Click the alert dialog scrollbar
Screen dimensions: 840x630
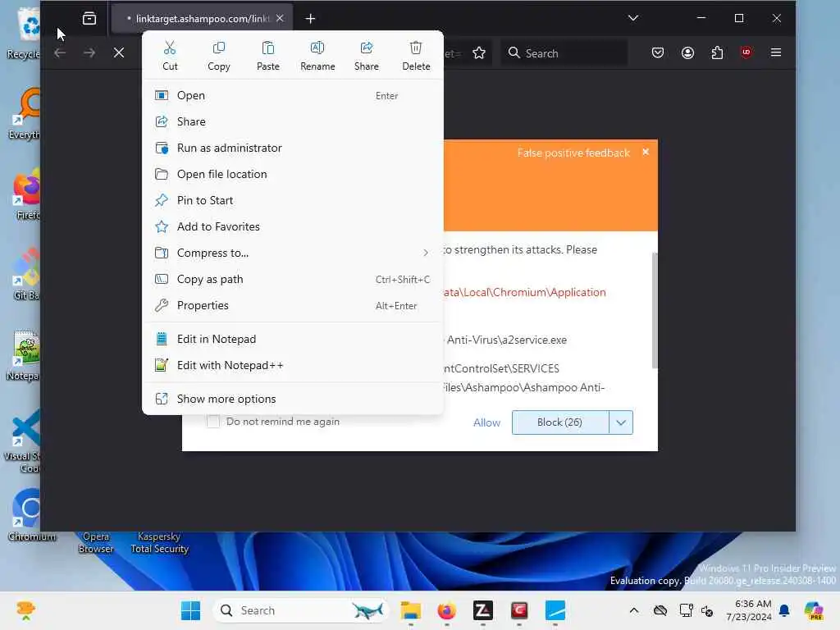coord(654,311)
